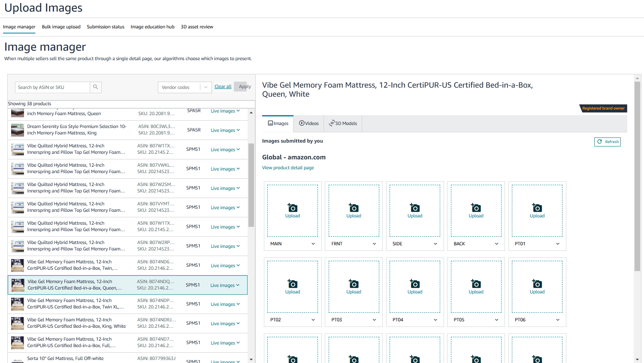Screen dimensions: 644x363
Task: Select Dream Serenity Eco Style King row
Action: [128, 130]
